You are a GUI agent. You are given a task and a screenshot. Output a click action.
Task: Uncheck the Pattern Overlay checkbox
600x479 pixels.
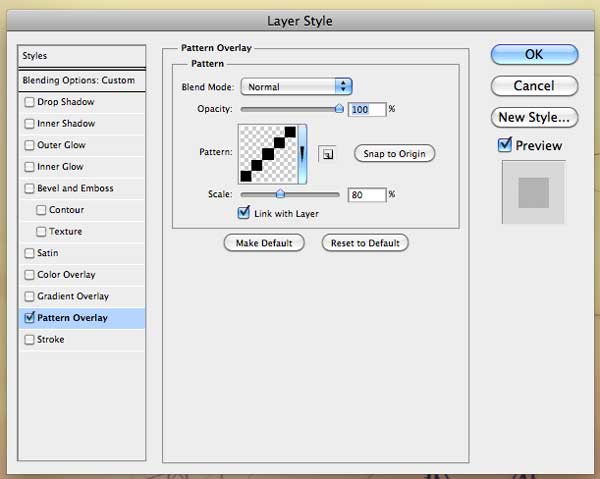29,318
